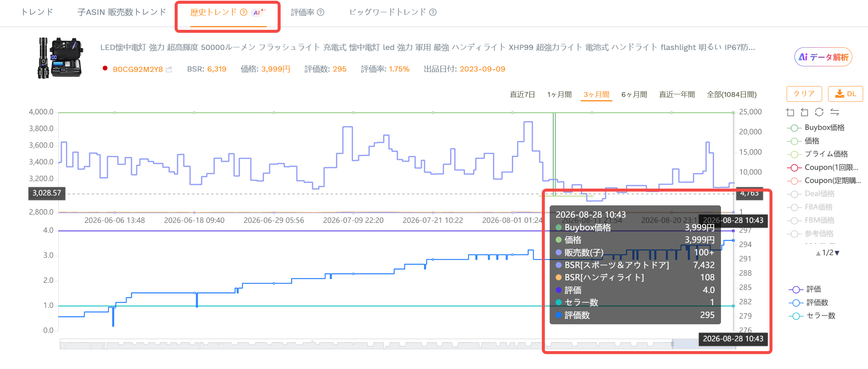Screen dimensions: 868x369
Task: Select 直近一年間 time range
Action: tap(677, 95)
